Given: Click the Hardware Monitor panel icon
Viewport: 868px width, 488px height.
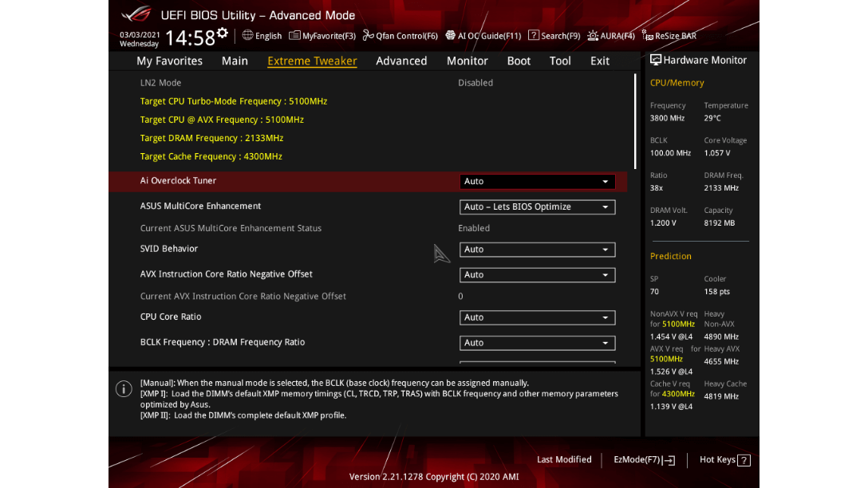Looking at the screenshot, I should click(656, 60).
